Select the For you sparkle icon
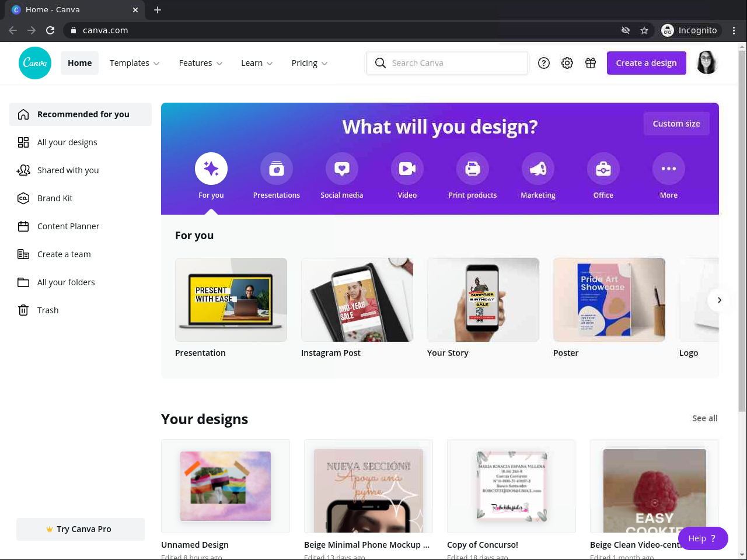The width and height of the screenshot is (747, 560). tap(211, 169)
